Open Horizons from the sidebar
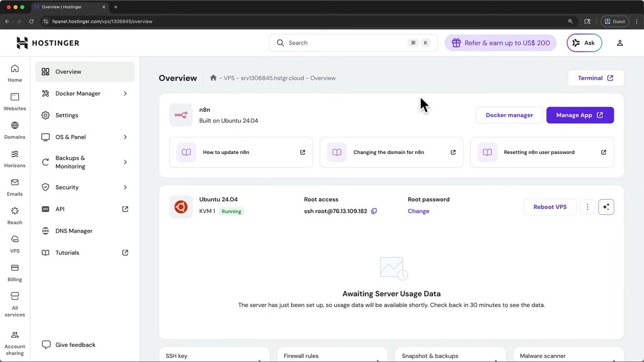Viewport: 644px width, 362px height. [x=15, y=159]
